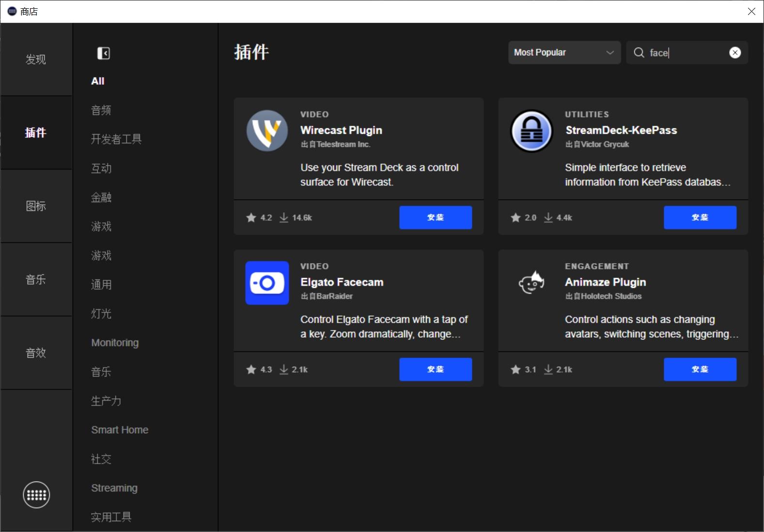Select the Monitoring category
Image resolution: width=764 pixels, height=532 pixels.
115,343
